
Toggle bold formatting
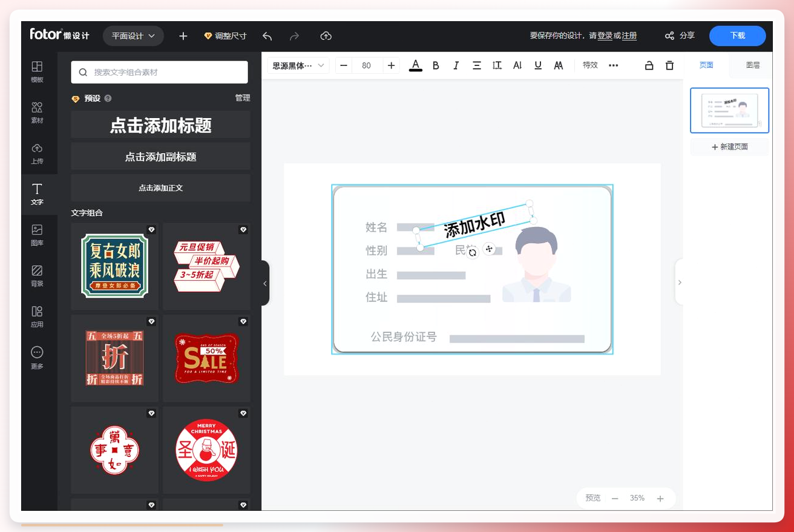[x=436, y=65]
